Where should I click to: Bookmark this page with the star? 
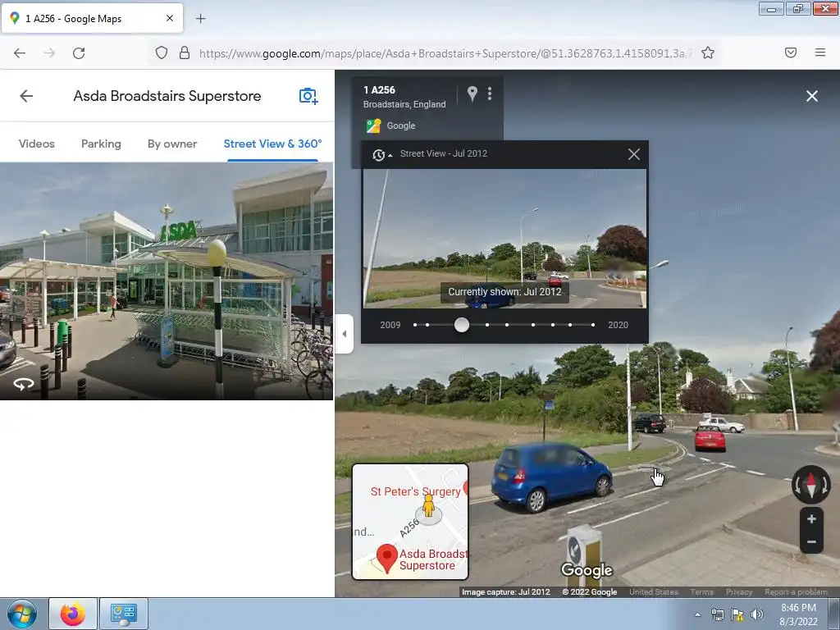[708, 52]
